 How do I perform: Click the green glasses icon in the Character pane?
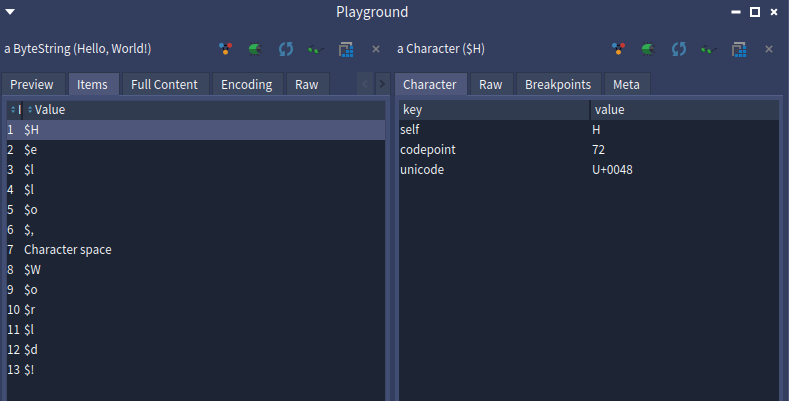[x=709, y=49]
